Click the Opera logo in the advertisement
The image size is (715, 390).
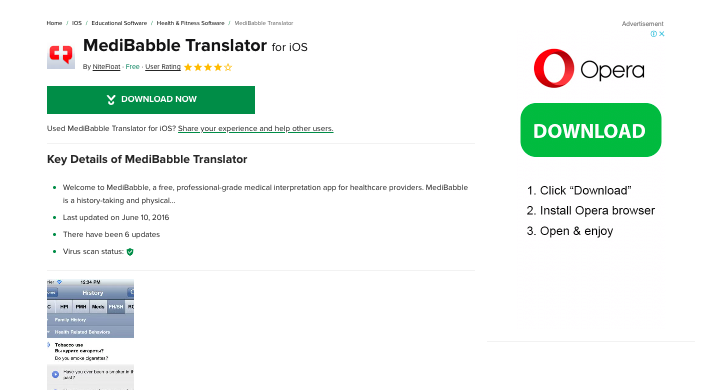point(589,69)
